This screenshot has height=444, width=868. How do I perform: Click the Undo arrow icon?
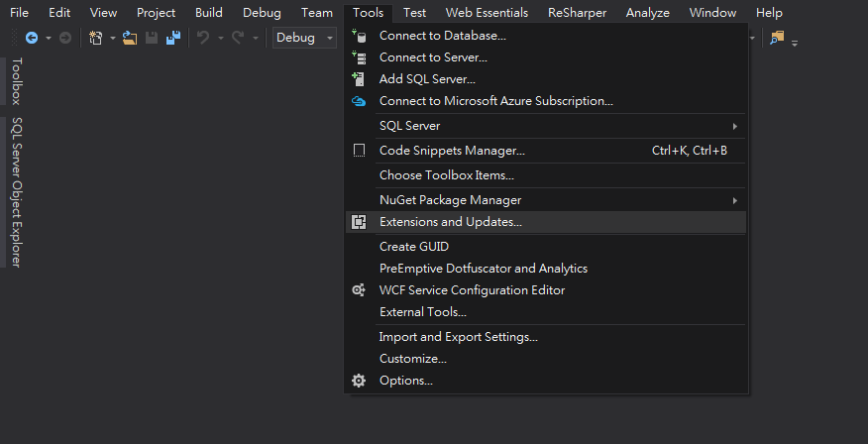203,38
